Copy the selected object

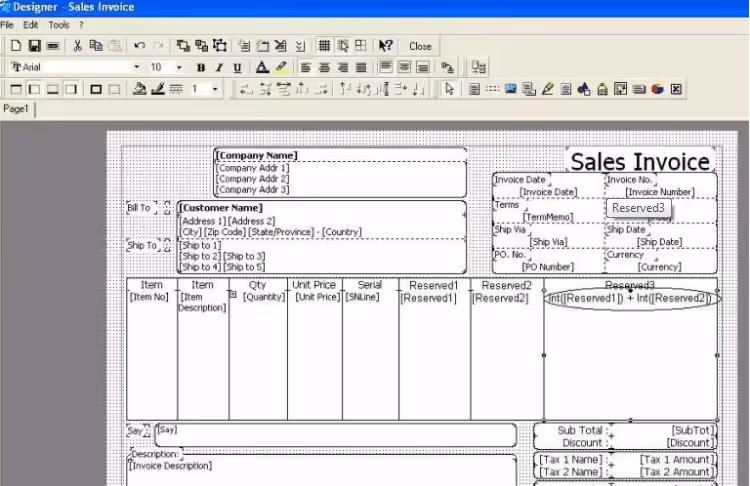point(96,46)
